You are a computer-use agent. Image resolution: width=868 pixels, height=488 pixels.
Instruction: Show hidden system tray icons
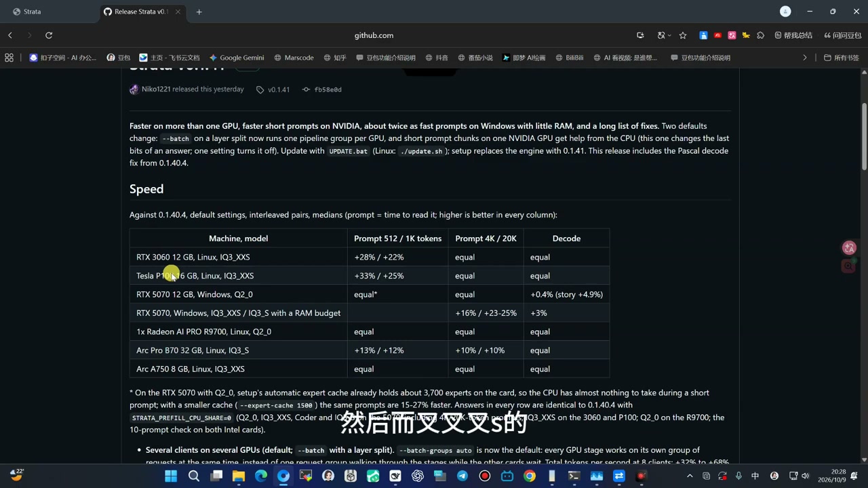(x=690, y=476)
